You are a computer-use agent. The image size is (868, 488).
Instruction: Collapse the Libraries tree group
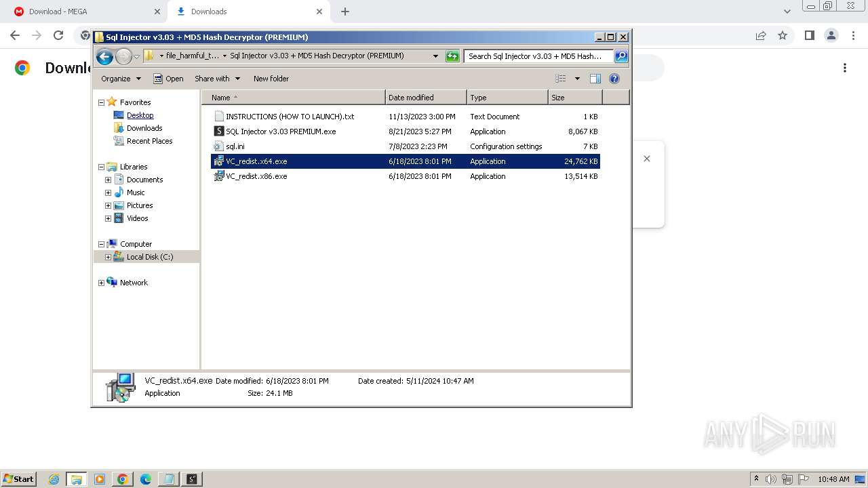[x=101, y=167]
